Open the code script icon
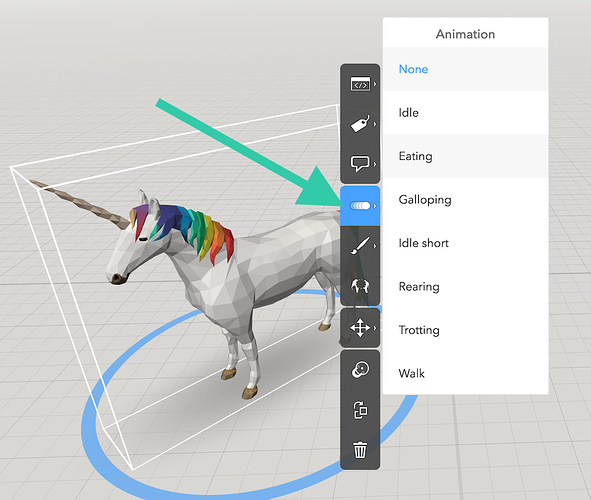Screen dimensions: 591x500 (360, 84)
